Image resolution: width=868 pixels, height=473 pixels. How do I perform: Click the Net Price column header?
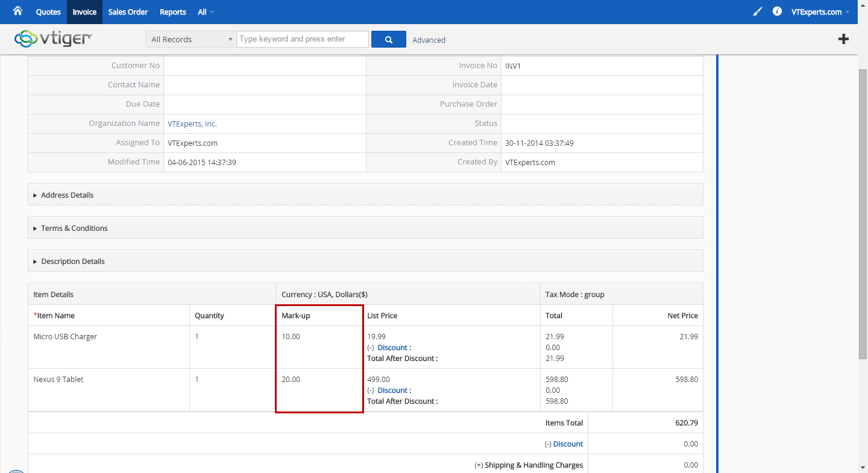(682, 316)
